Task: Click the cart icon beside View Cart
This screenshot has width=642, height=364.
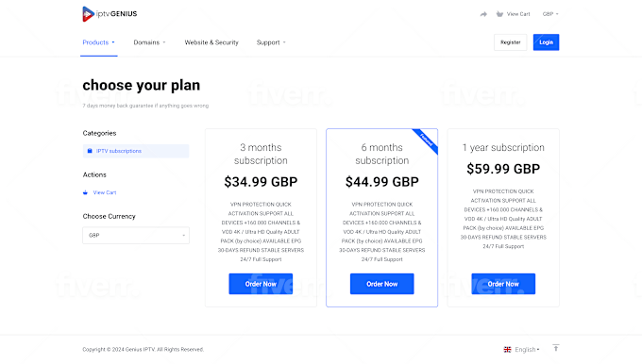Action: pos(499,14)
